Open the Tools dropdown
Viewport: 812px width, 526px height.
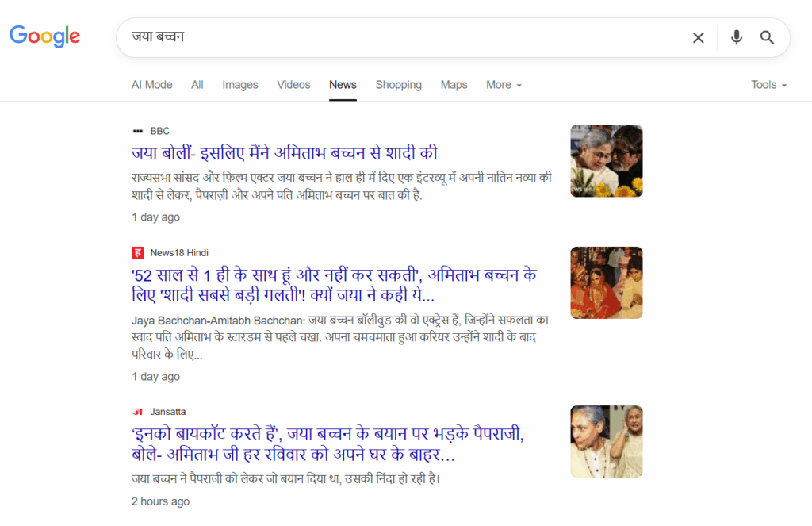click(x=768, y=85)
